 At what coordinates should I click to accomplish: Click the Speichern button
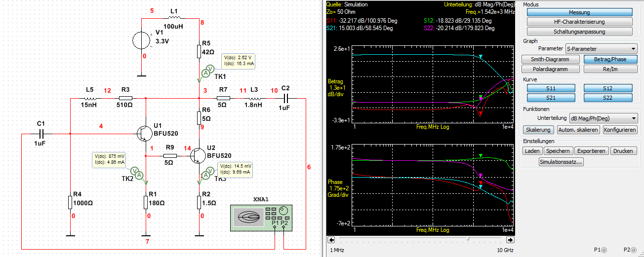pos(559,151)
